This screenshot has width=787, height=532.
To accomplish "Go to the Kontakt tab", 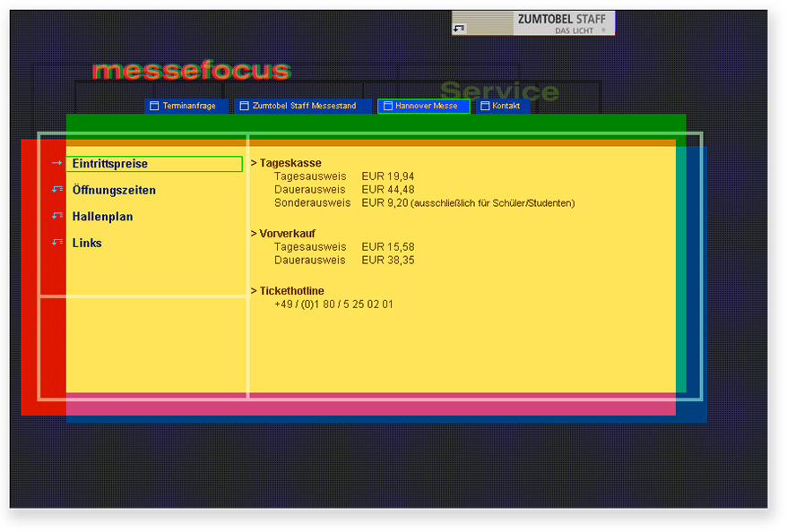I will pyautogui.click(x=506, y=106).
